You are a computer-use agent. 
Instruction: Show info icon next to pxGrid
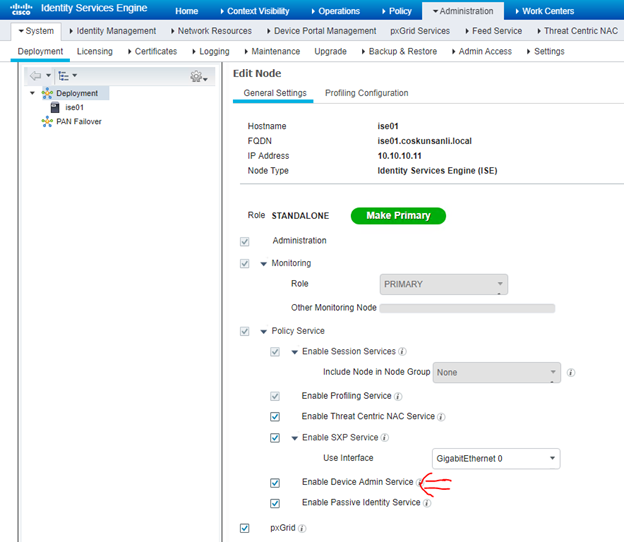tap(302, 528)
